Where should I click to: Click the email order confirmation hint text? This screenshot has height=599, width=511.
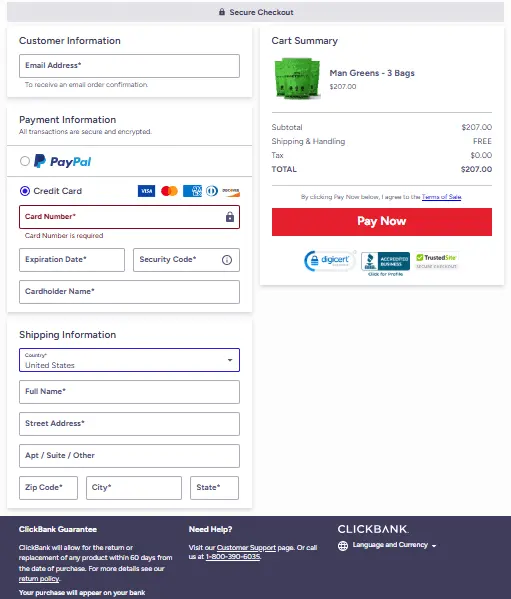86,85
